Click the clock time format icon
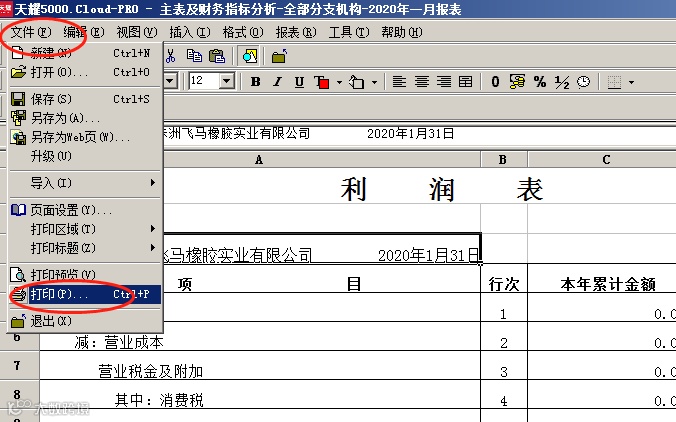 pos(583,81)
